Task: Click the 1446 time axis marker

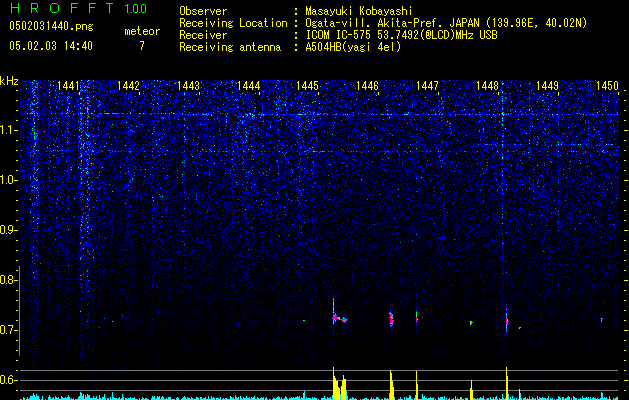Action: coord(367,86)
